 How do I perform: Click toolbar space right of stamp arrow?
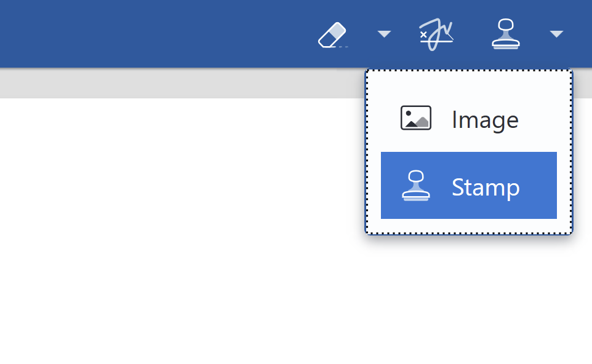click(580, 34)
